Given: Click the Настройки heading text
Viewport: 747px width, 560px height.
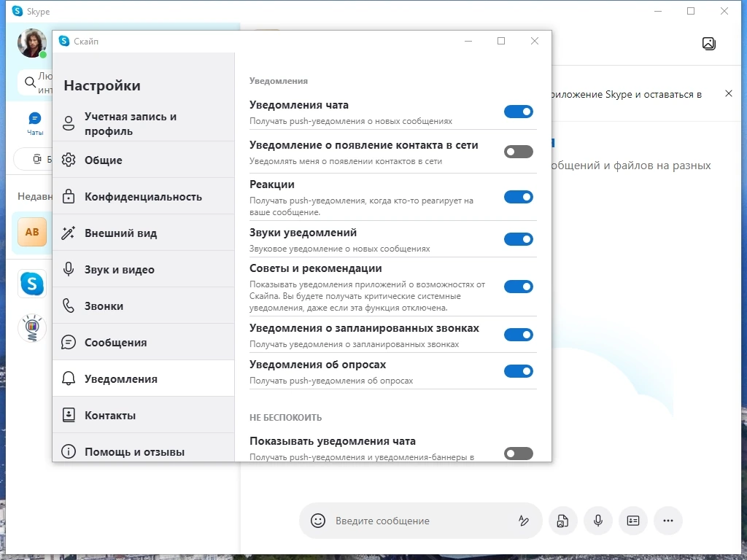Looking at the screenshot, I should (x=102, y=86).
